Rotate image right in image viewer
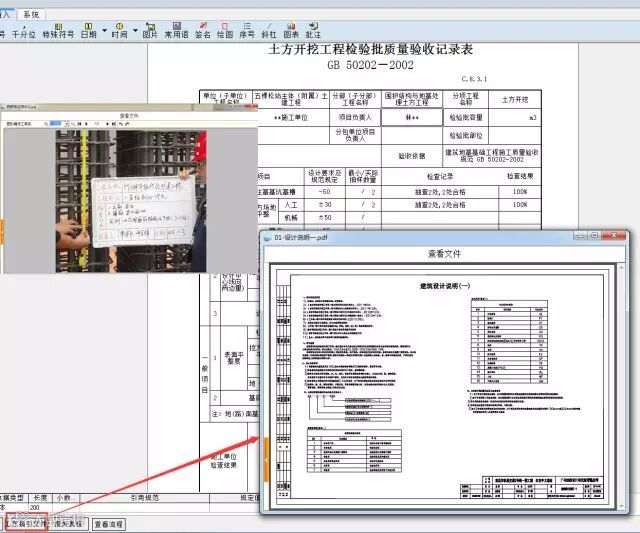640x533 pixels. coord(127,124)
